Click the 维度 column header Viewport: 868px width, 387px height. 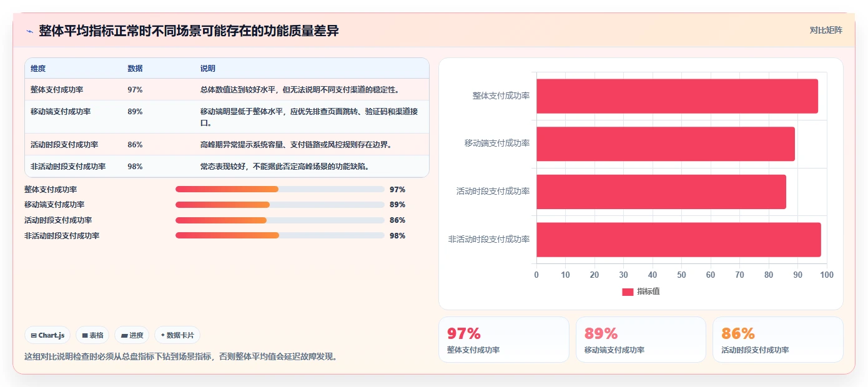pos(38,69)
